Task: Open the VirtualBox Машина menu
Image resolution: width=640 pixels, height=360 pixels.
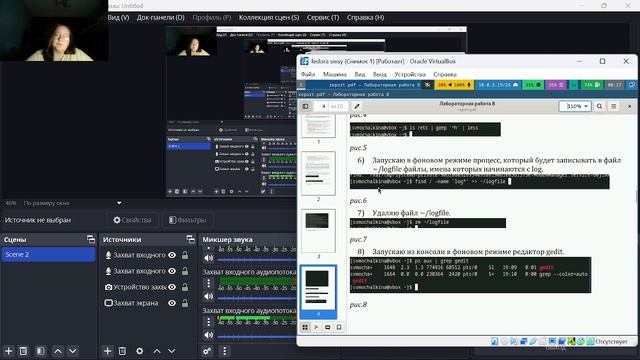Action: pos(335,74)
